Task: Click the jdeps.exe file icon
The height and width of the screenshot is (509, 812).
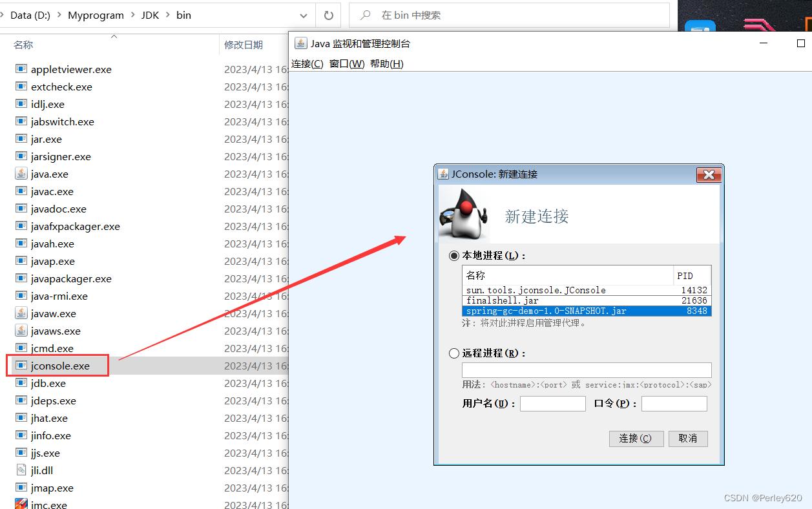Action: click(21, 400)
